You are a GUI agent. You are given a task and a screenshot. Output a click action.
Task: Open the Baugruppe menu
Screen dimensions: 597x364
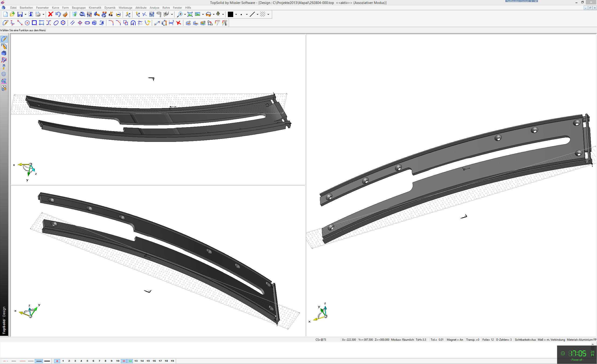79,8
